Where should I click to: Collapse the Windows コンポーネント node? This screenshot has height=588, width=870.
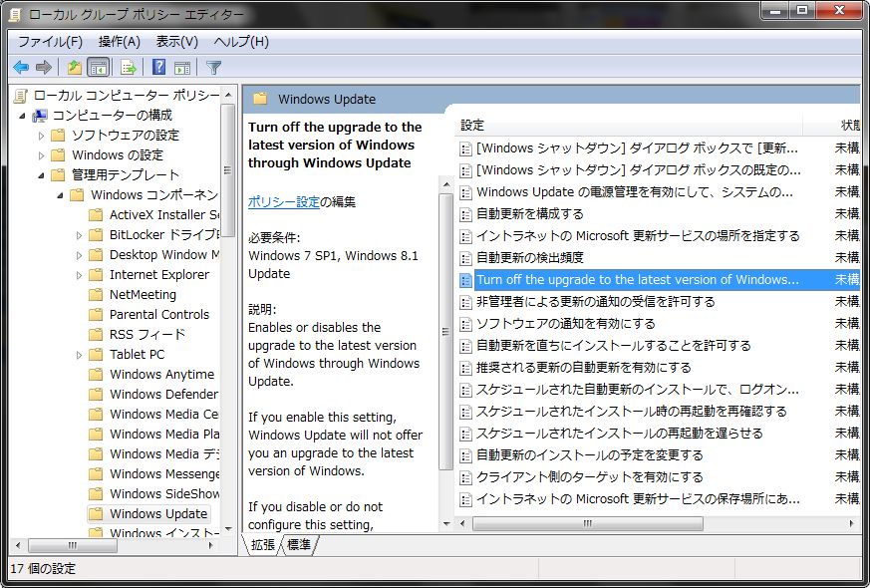pos(60,195)
